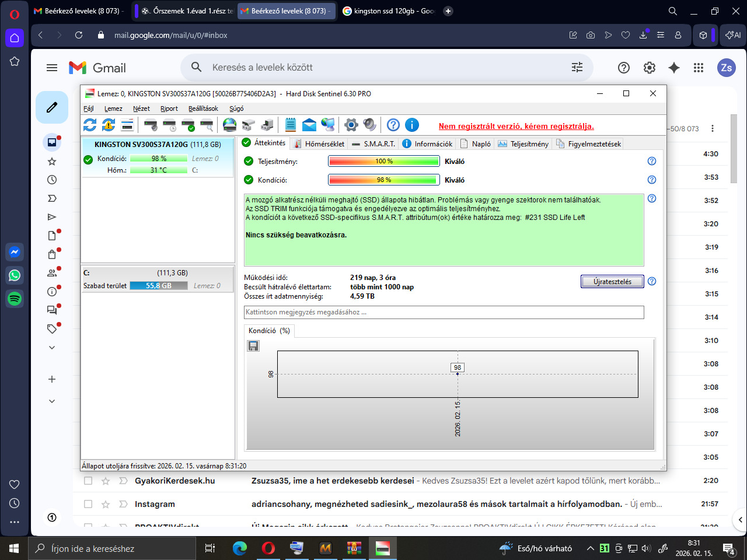This screenshot has width=747, height=560.
Task: Click the disk with clock toolbar icon
Action: (x=169, y=125)
